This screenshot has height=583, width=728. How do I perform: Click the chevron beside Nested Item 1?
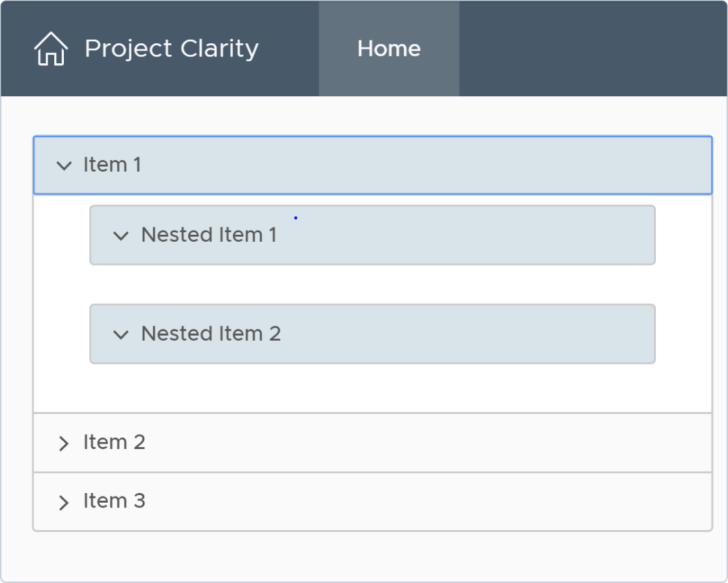pyautogui.click(x=121, y=236)
